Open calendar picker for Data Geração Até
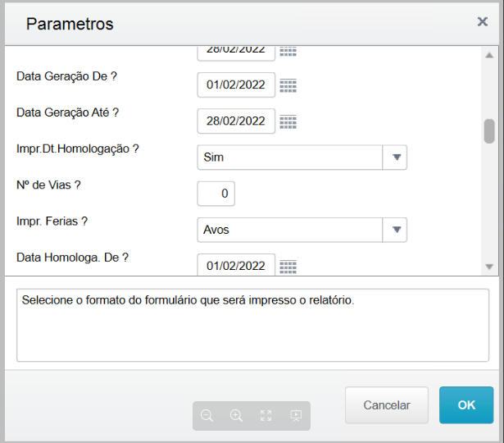 288,121
